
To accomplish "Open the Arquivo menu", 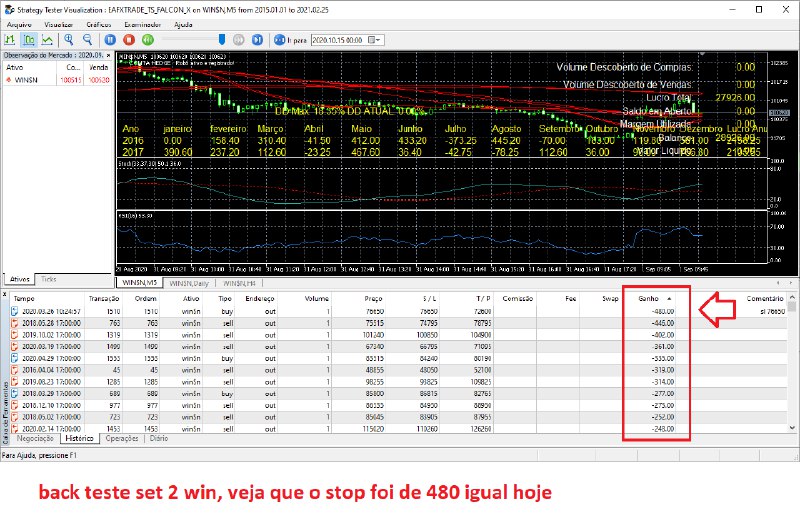I will (18, 22).
